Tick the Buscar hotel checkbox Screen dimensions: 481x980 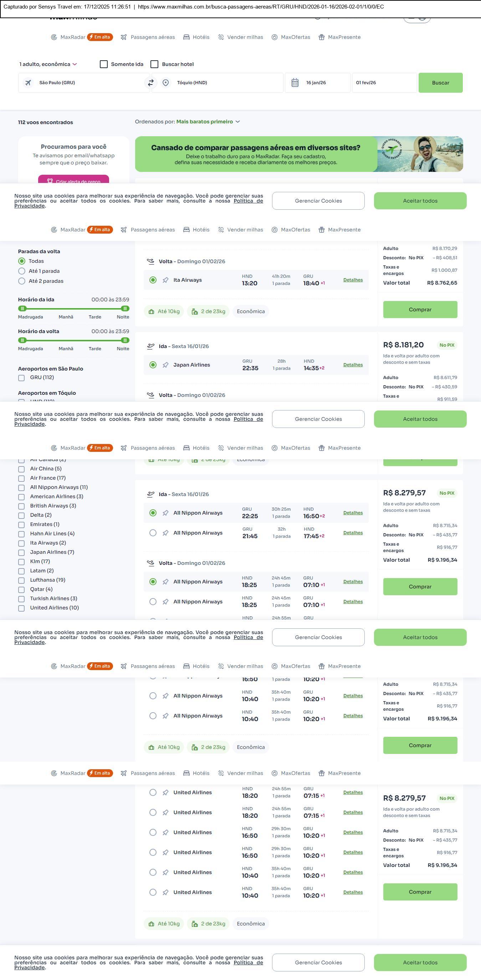(154, 64)
